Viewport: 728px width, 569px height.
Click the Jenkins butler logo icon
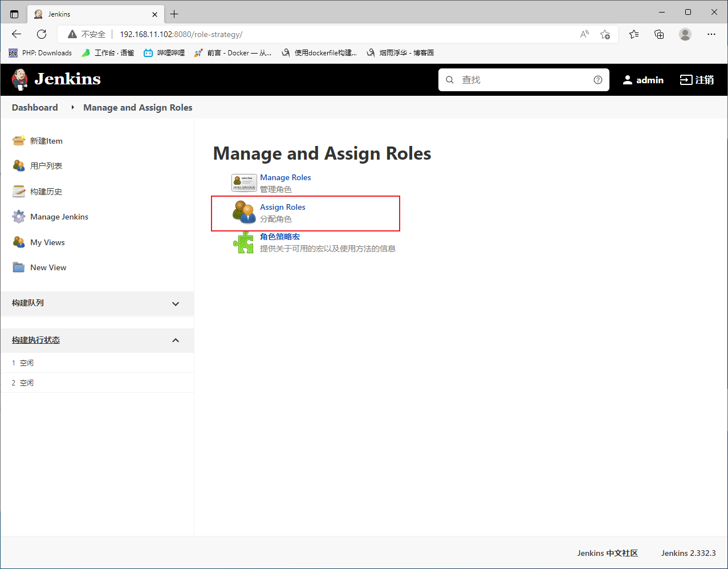(19, 79)
